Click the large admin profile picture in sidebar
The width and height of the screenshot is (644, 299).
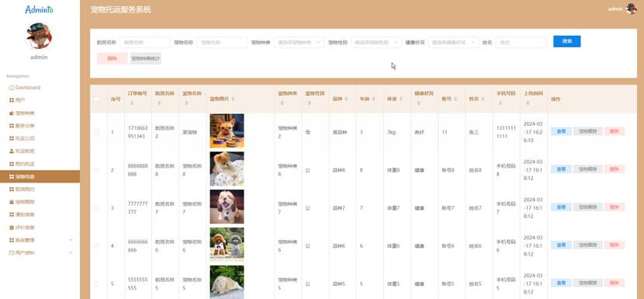click(39, 37)
